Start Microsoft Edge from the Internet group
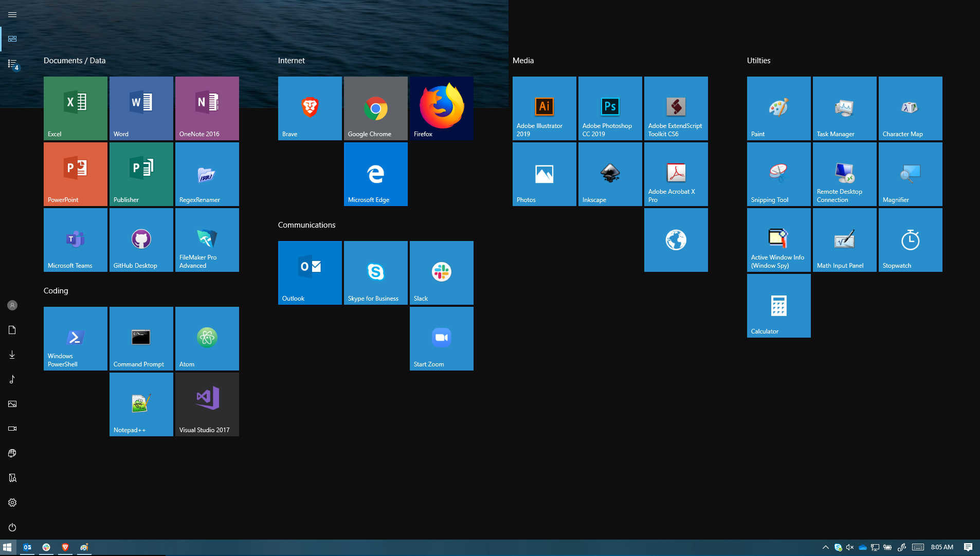Viewport: 980px width, 556px height. click(x=375, y=174)
